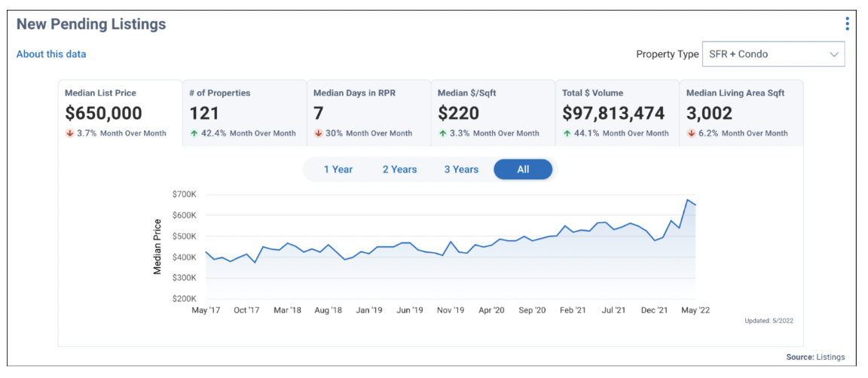Viewport: 868px width, 378px height.
Task: Click the Property Type label
Action: click(x=667, y=54)
